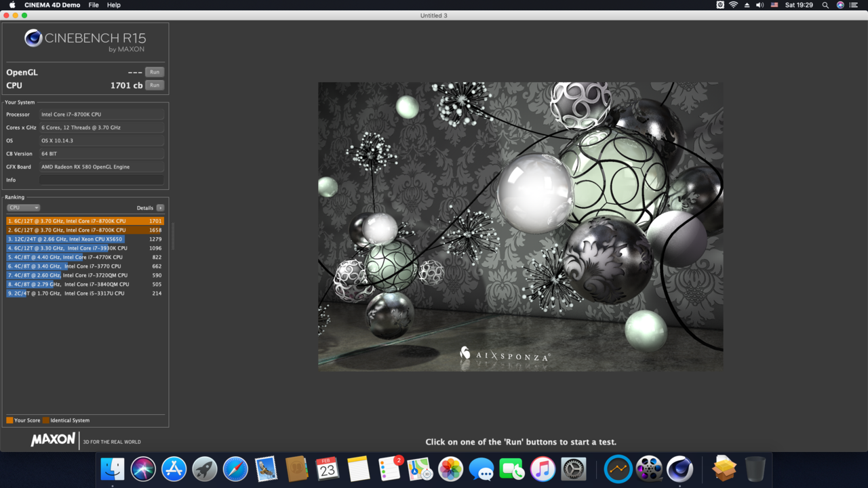Open iTunes music icon in dock
The height and width of the screenshot is (488, 868).
[542, 469]
